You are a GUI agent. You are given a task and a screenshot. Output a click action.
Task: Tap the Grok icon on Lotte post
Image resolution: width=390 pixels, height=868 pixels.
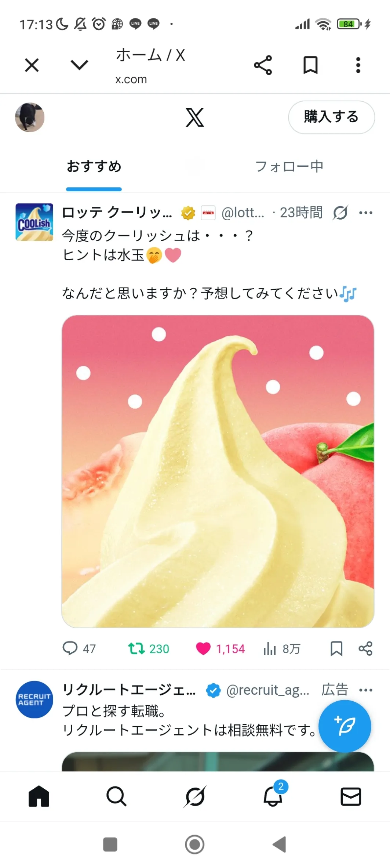pos(340,213)
